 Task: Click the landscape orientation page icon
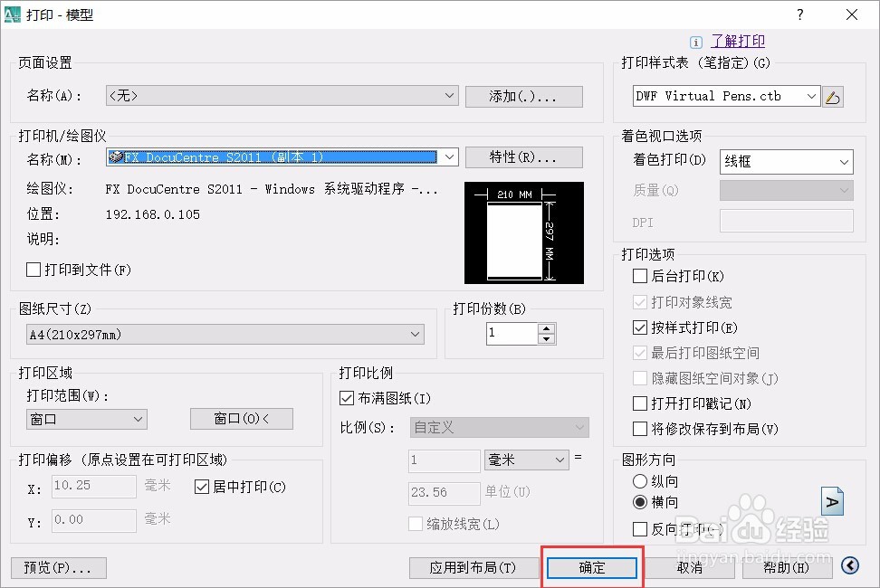[832, 501]
